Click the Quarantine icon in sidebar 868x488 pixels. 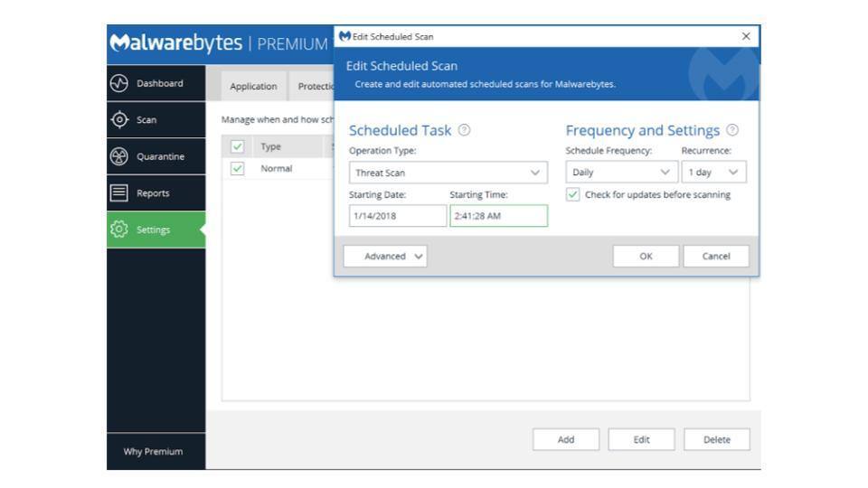[x=120, y=156]
